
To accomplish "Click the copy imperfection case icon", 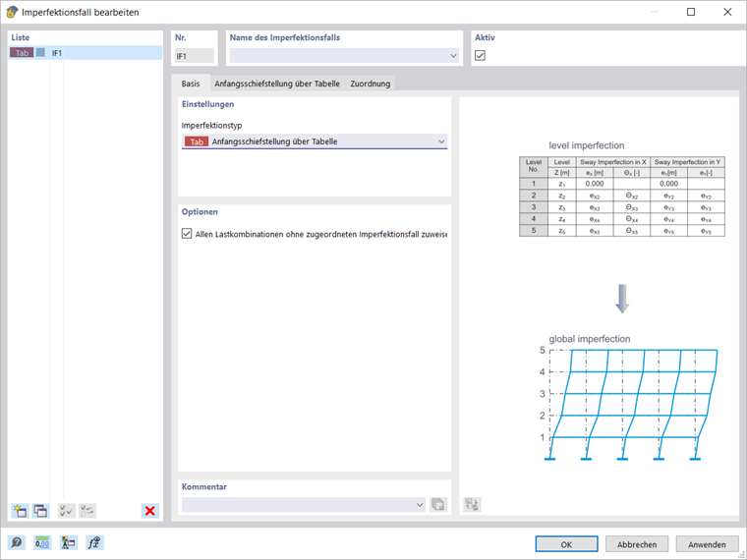I will [x=41, y=511].
